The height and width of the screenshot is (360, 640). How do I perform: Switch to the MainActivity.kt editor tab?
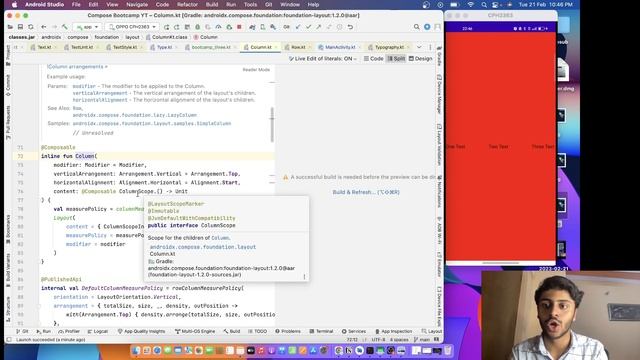340,47
